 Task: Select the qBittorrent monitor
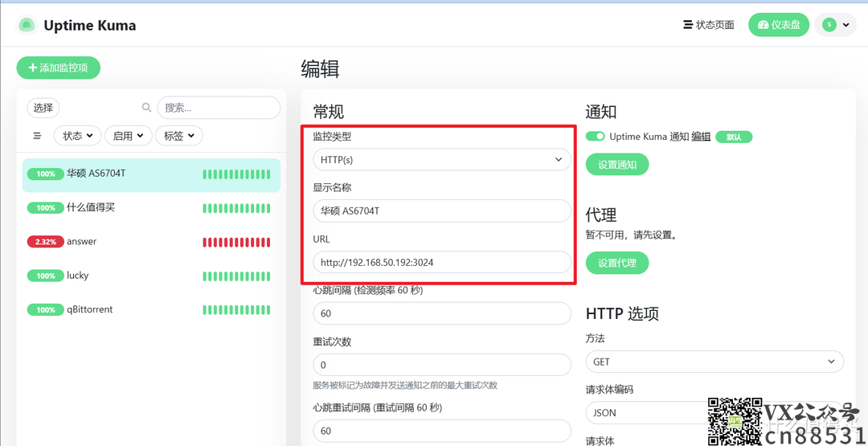point(151,310)
